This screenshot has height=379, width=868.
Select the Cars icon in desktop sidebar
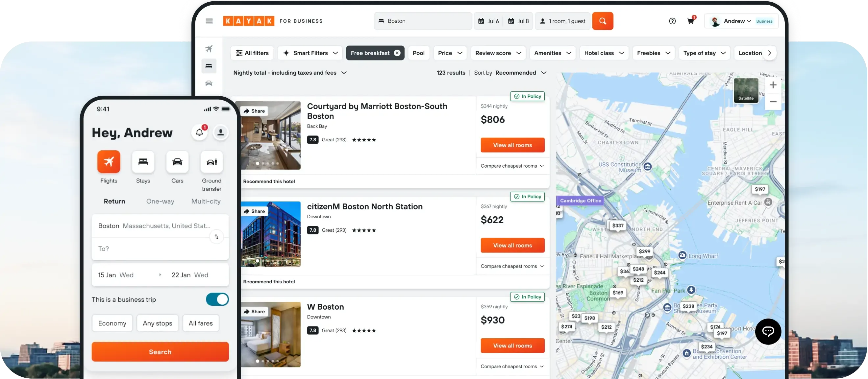[209, 83]
